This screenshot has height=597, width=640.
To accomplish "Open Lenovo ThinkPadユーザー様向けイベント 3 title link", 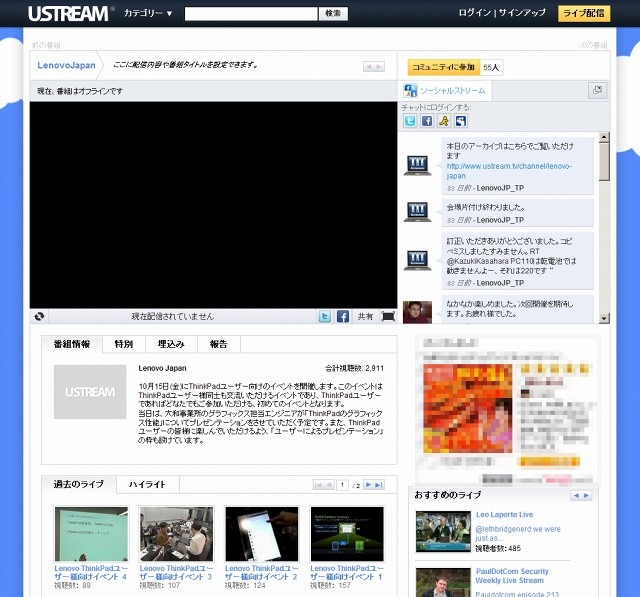I will [176, 573].
